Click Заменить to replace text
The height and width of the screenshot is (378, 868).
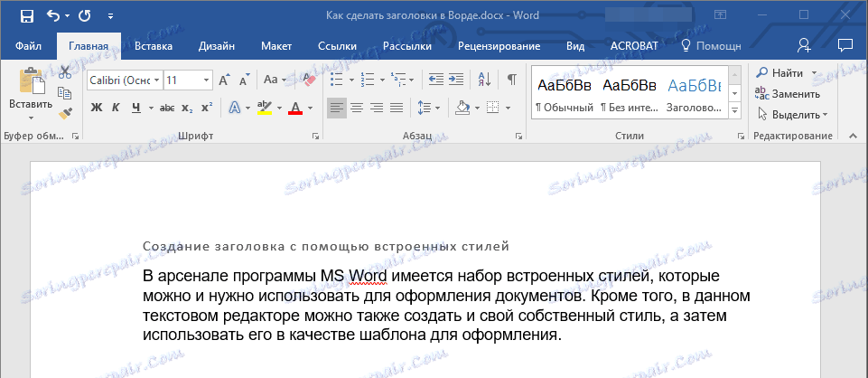[789, 94]
